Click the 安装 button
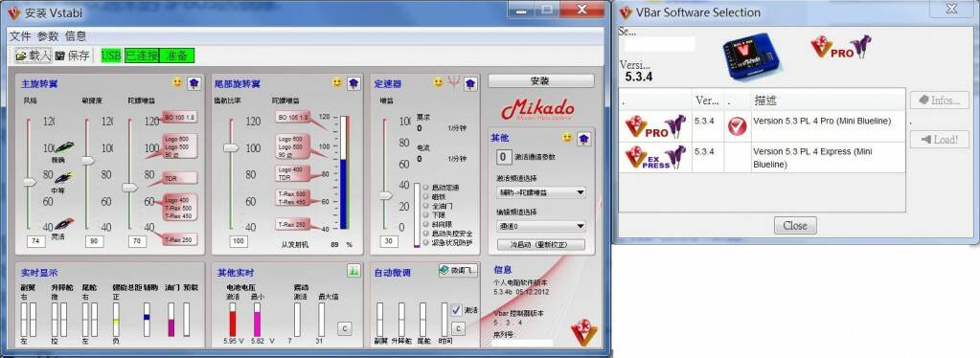 (540, 81)
